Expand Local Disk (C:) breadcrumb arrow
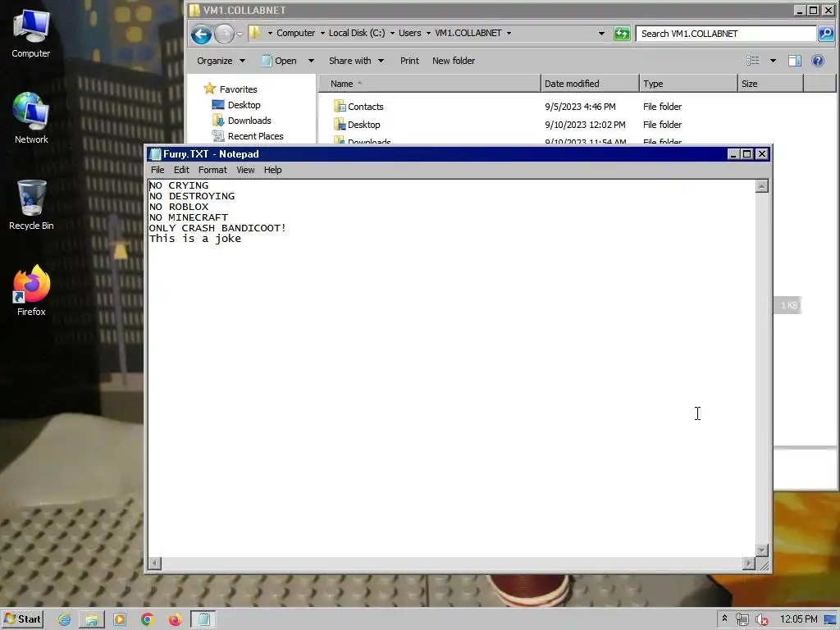This screenshot has width=840, height=630. point(392,33)
